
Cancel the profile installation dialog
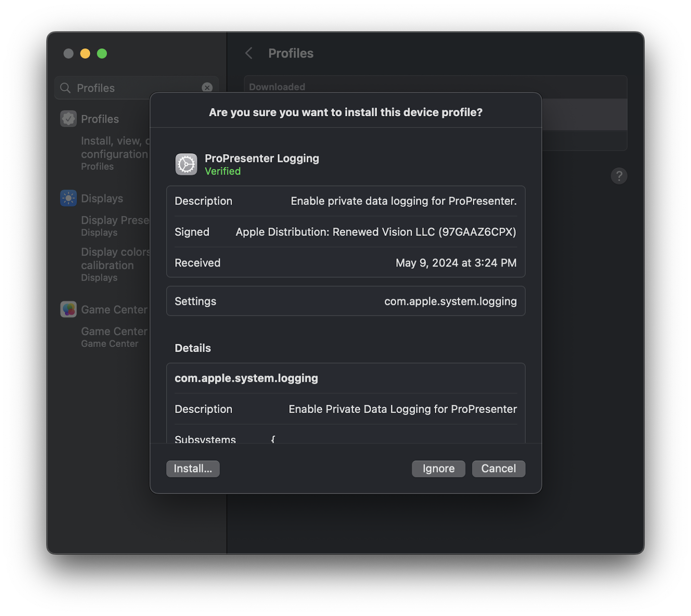498,469
